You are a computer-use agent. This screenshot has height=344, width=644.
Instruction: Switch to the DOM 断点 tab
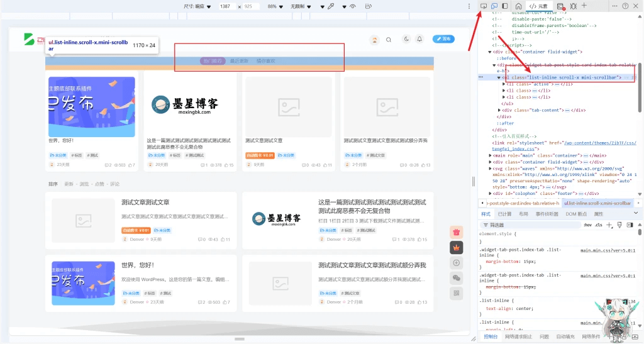point(576,214)
